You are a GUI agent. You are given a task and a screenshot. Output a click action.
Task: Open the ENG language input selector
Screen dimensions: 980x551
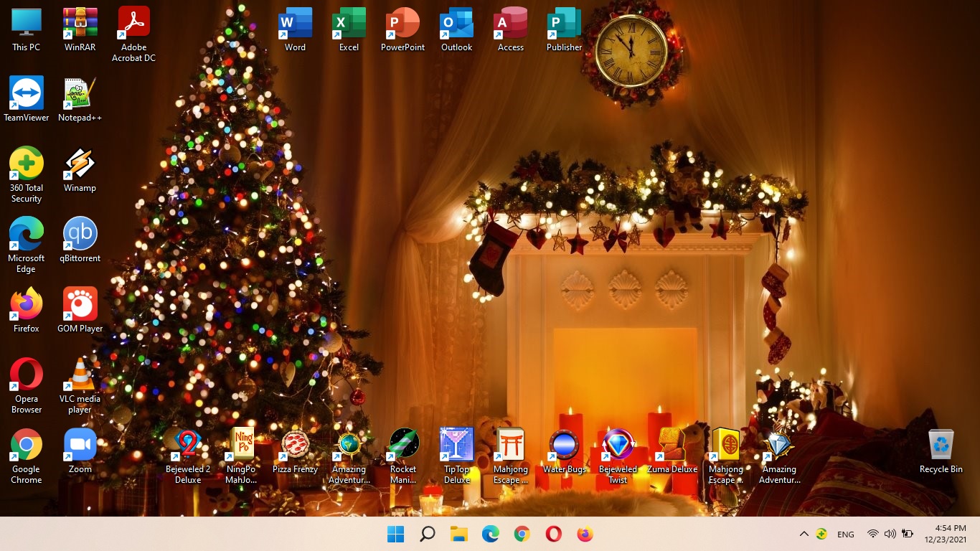click(845, 534)
